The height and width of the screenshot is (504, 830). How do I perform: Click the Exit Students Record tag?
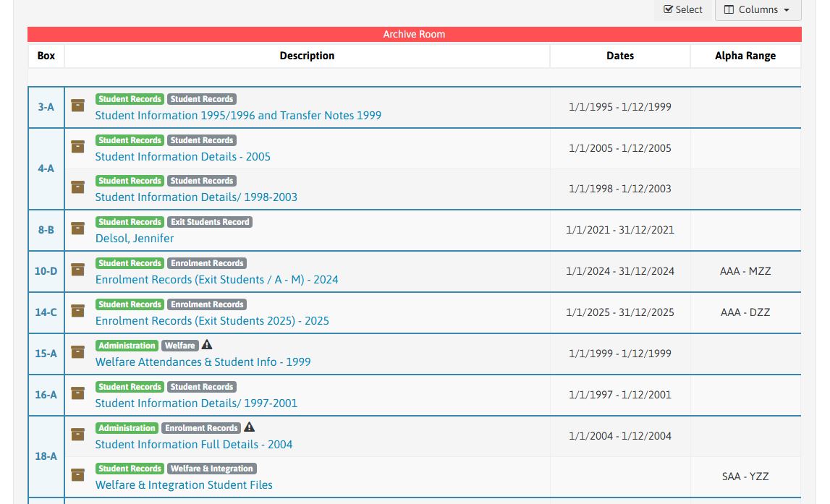click(x=210, y=222)
